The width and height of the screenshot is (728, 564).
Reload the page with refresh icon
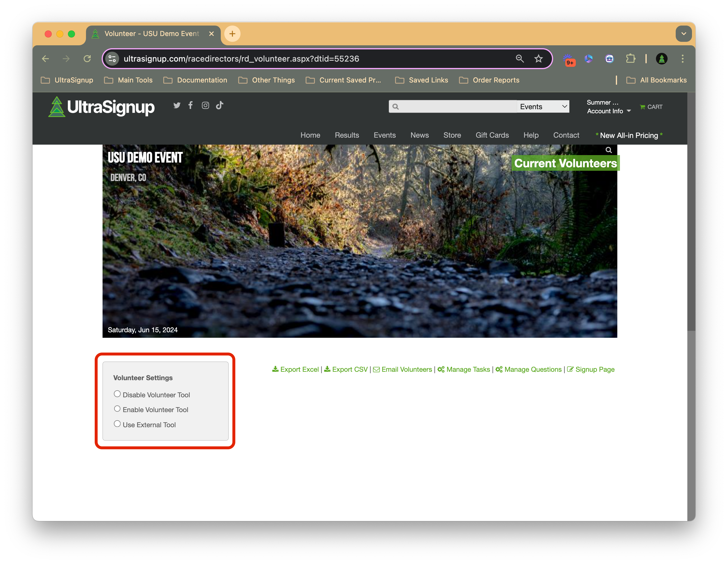(87, 59)
